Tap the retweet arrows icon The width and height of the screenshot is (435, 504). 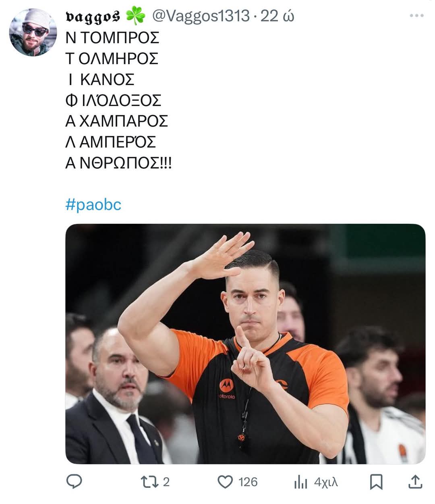coord(150,482)
